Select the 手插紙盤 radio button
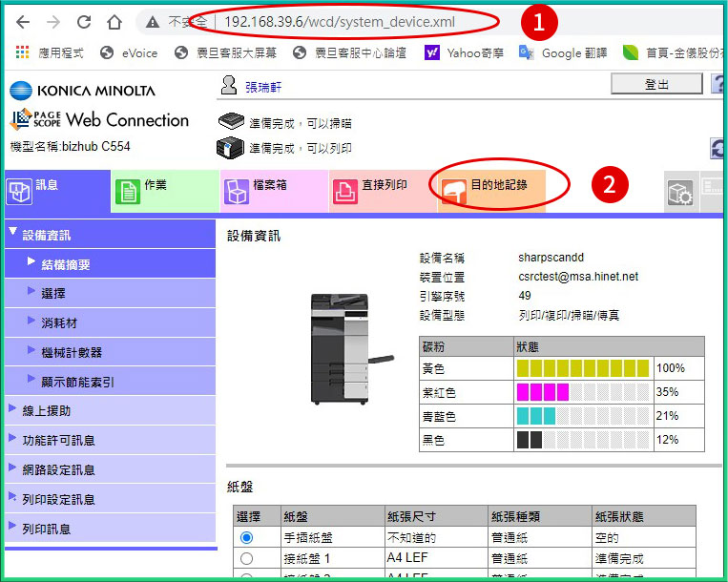This screenshot has width=728, height=582. coord(247,537)
